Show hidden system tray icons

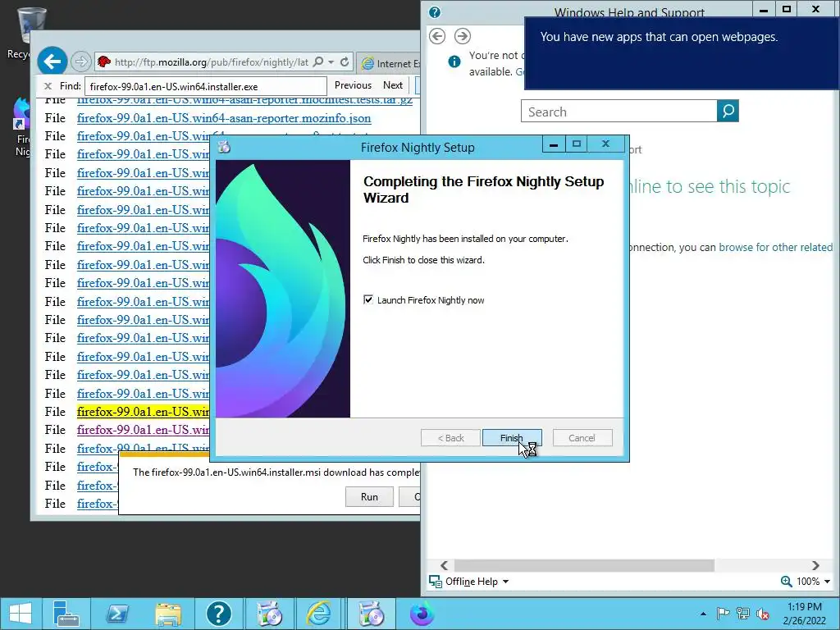[x=703, y=614]
